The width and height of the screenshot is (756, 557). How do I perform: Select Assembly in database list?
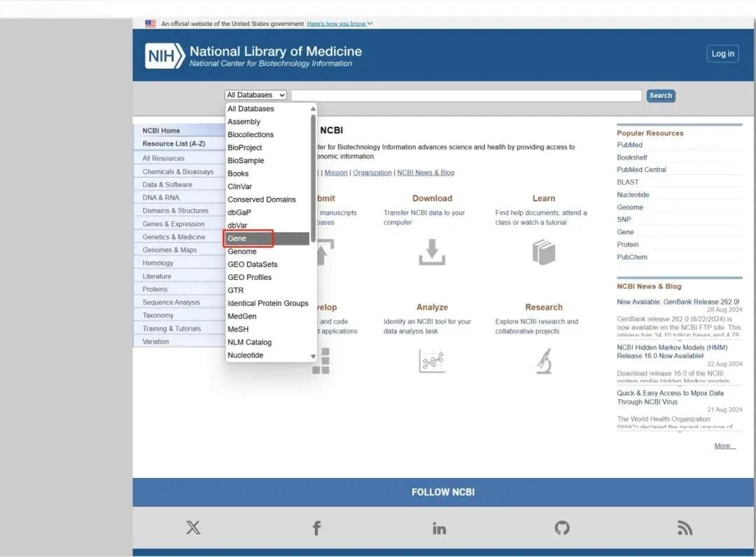267,122
